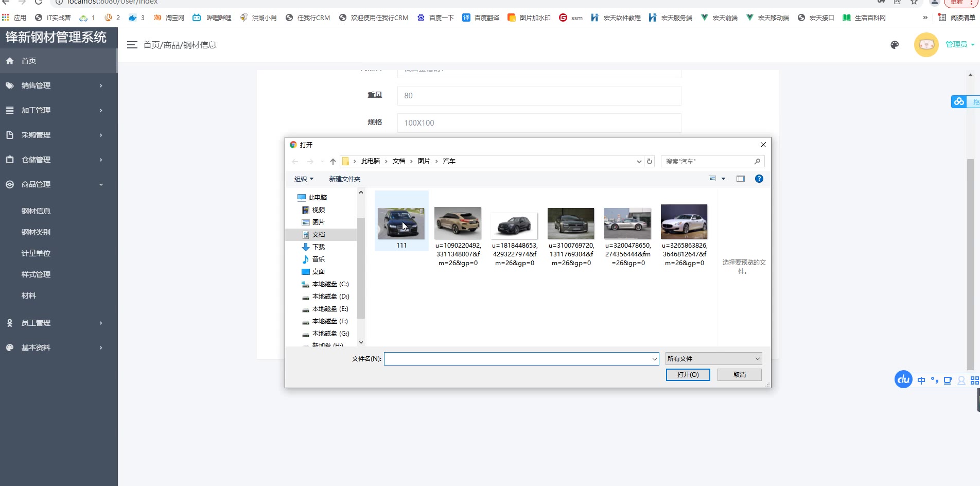Expand the 基本资料 sidebar menu
The image size is (980, 486).
coord(59,348)
